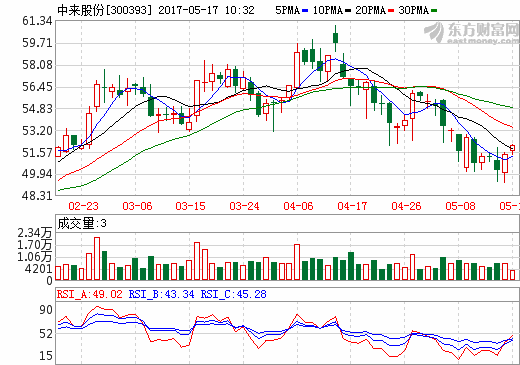The height and width of the screenshot is (365, 520).
Task: Click the red swatch next to 20PMA
Action: (x=391, y=11)
